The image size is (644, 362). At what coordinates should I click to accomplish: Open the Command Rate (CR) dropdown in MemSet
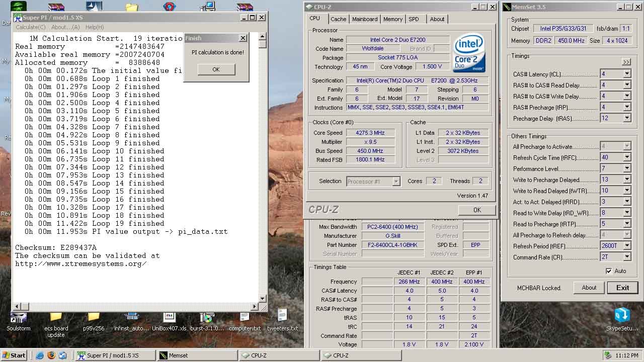coord(626,257)
